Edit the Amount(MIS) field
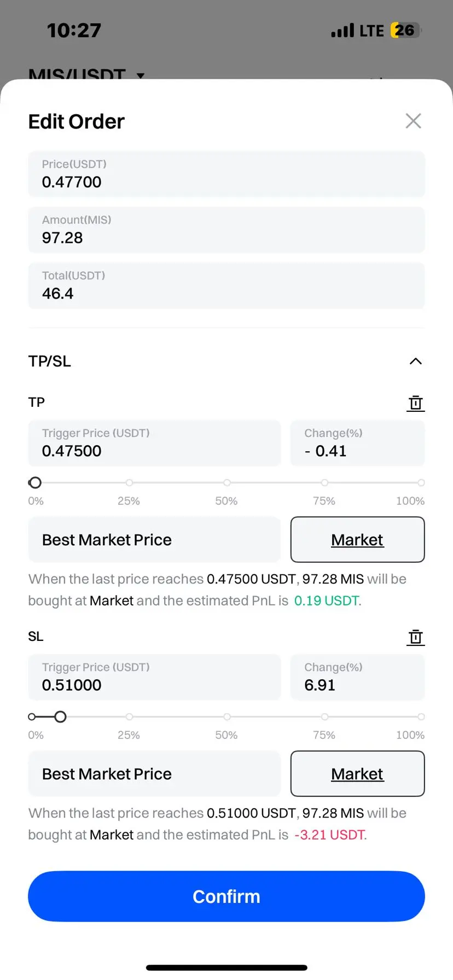This screenshot has width=453, height=980. tap(226, 230)
